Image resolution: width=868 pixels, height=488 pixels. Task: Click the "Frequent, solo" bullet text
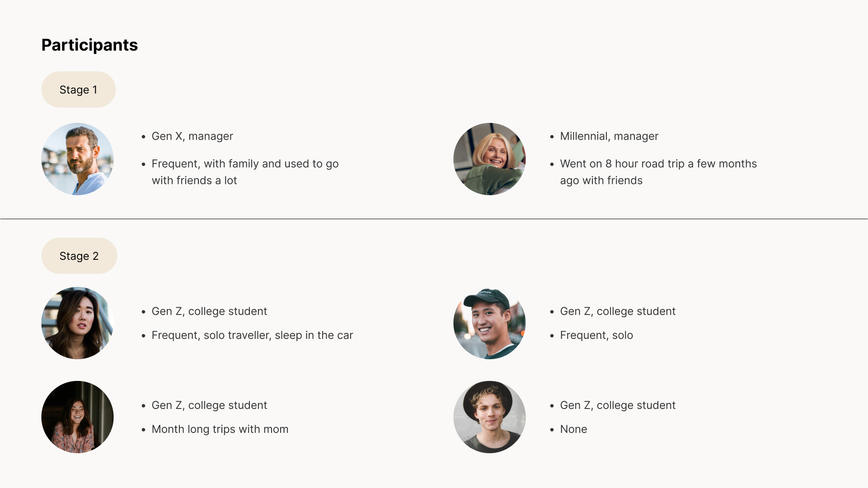click(596, 335)
